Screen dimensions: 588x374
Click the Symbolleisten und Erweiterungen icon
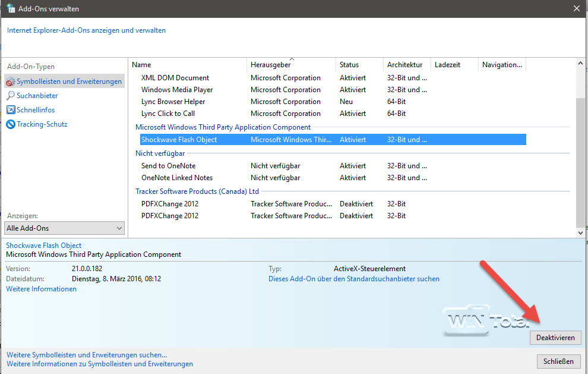[11, 81]
